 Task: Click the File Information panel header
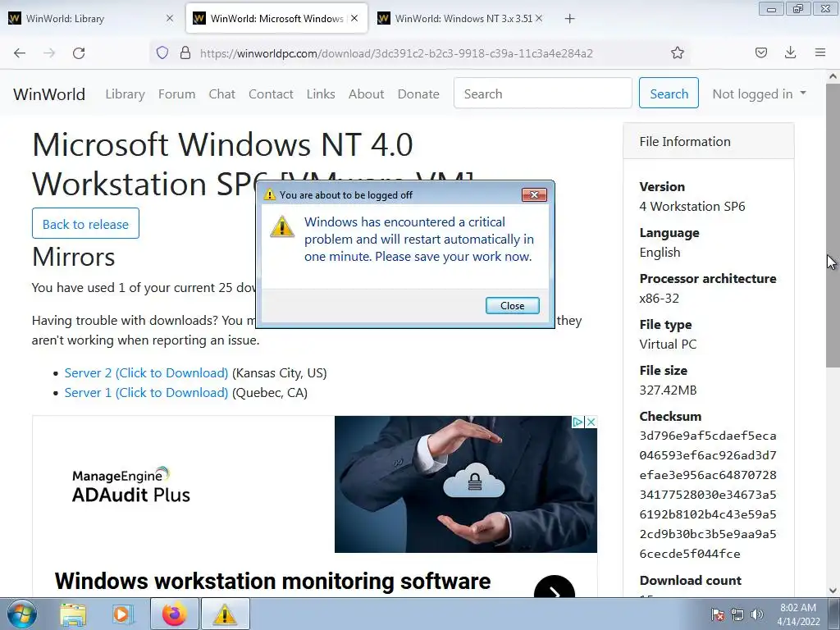coord(708,141)
